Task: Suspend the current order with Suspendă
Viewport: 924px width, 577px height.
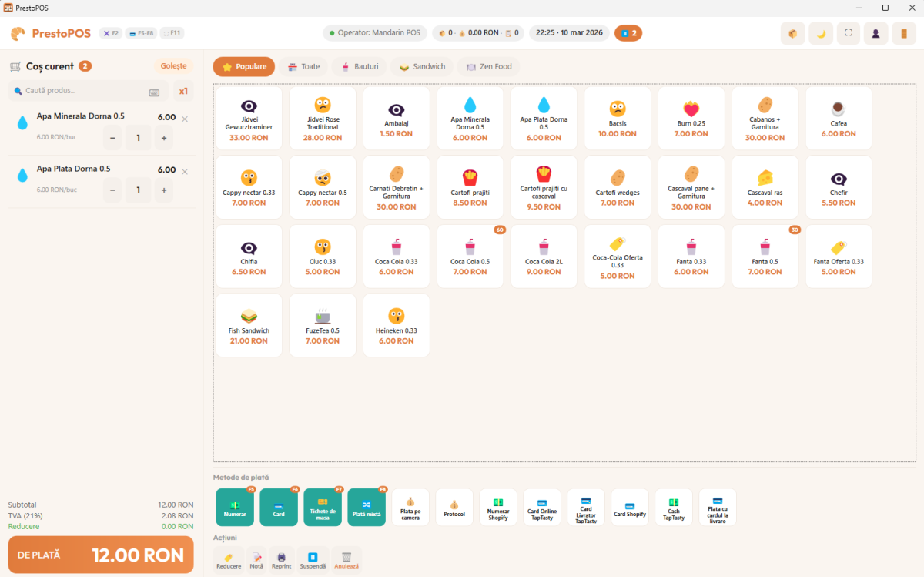Action: (313, 559)
